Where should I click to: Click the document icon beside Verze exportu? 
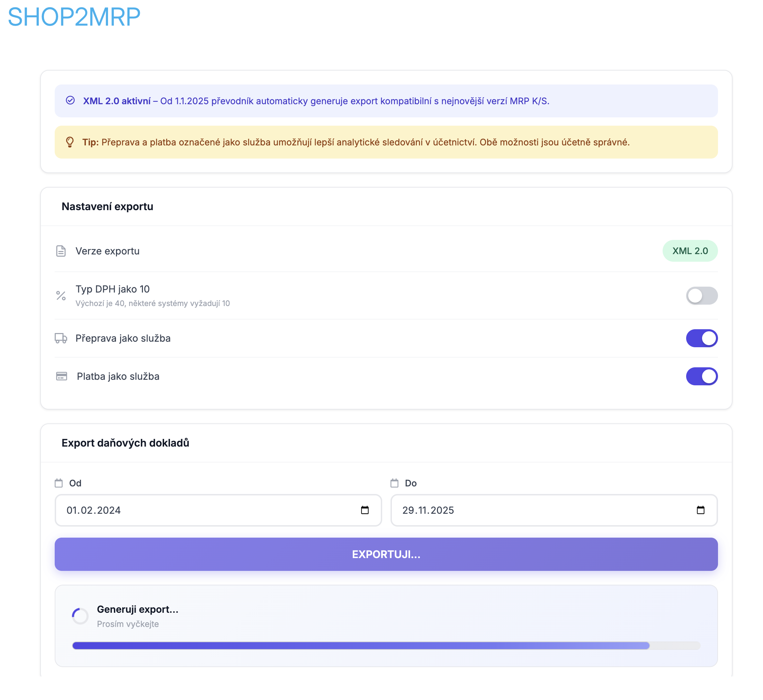pyautogui.click(x=61, y=251)
